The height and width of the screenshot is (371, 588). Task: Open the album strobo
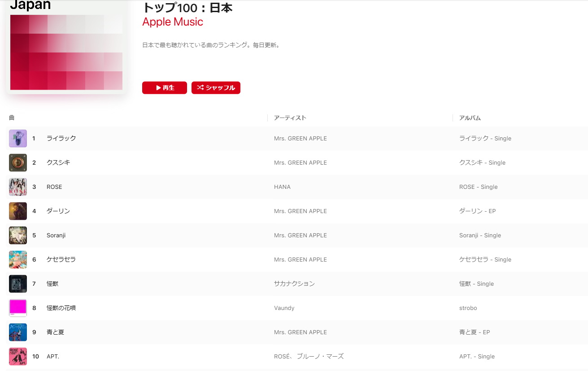pyautogui.click(x=468, y=308)
